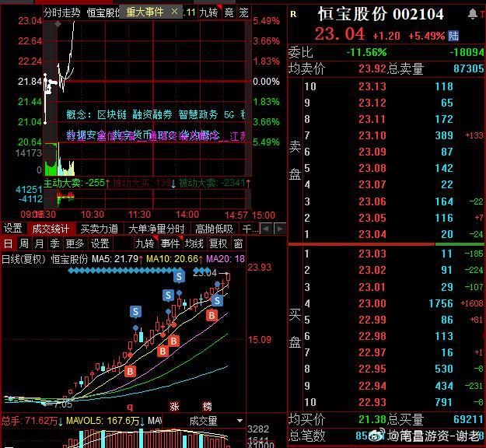Click the lowest B buy signal marker
This screenshot has height=448, width=486.
point(130,371)
